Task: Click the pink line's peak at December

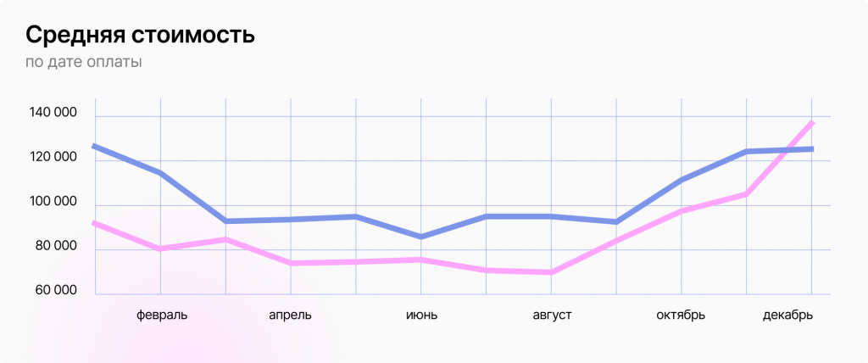Action: pos(812,123)
